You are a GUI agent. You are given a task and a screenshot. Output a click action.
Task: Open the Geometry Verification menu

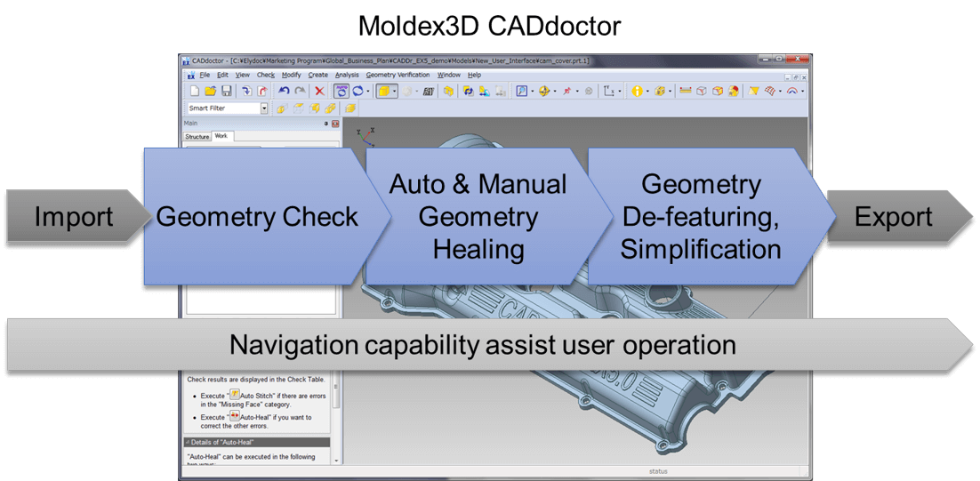pyautogui.click(x=398, y=75)
